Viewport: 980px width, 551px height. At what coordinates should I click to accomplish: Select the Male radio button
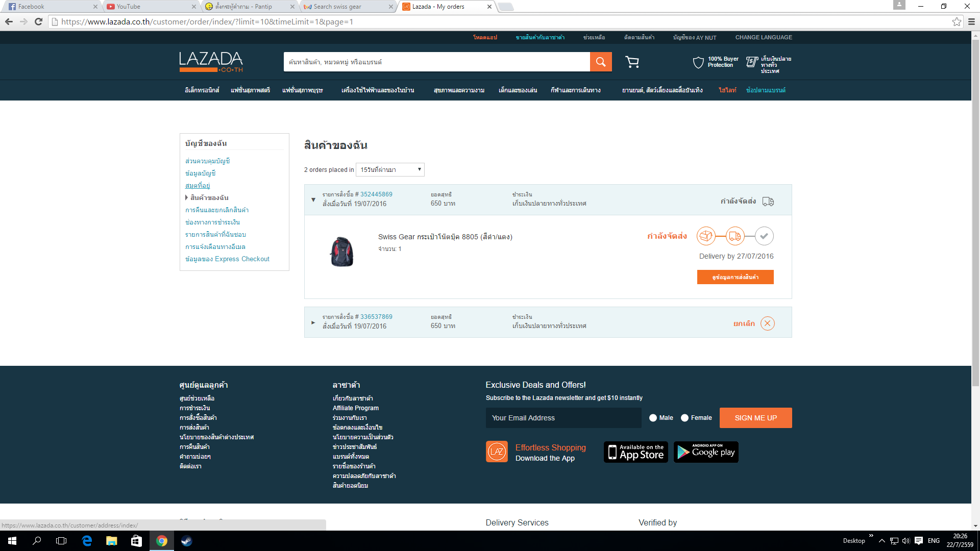pos(653,418)
